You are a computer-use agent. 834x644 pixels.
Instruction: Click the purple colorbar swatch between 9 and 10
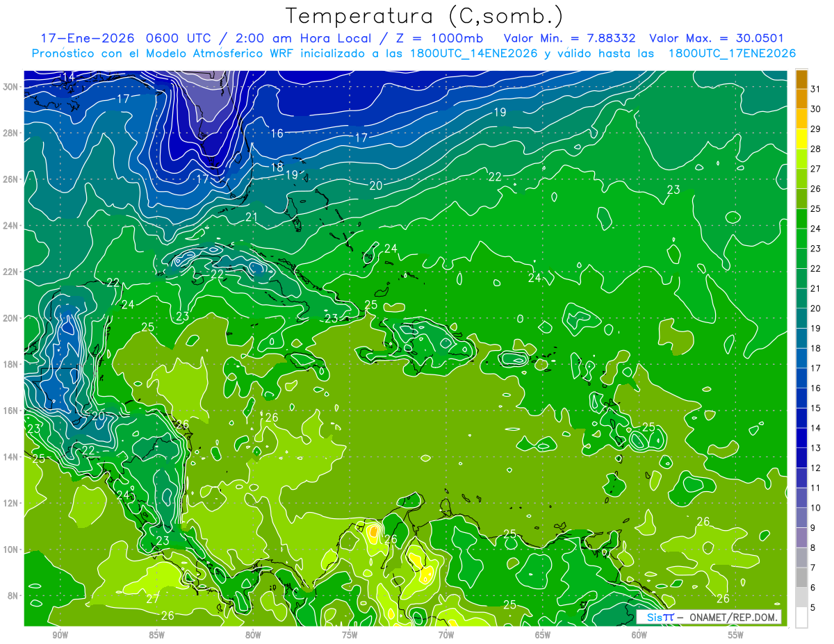(801, 518)
